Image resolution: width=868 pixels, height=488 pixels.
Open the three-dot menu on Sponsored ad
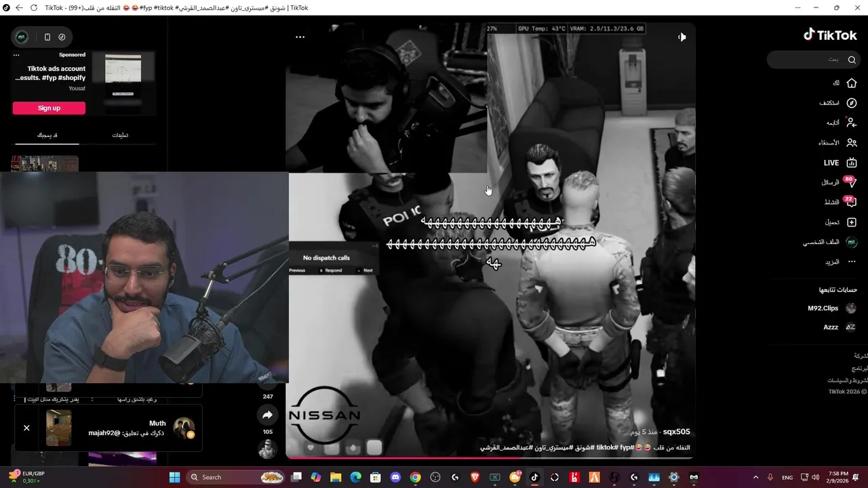pyautogui.click(x=16, y=55)
